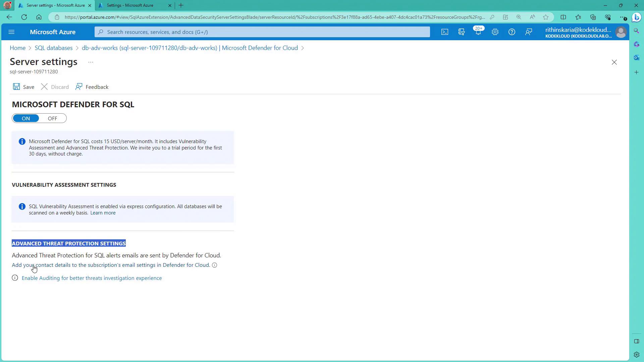Open the Help question mark icon
This screenshot has height=362, width=644.
(x=512, y=32)
